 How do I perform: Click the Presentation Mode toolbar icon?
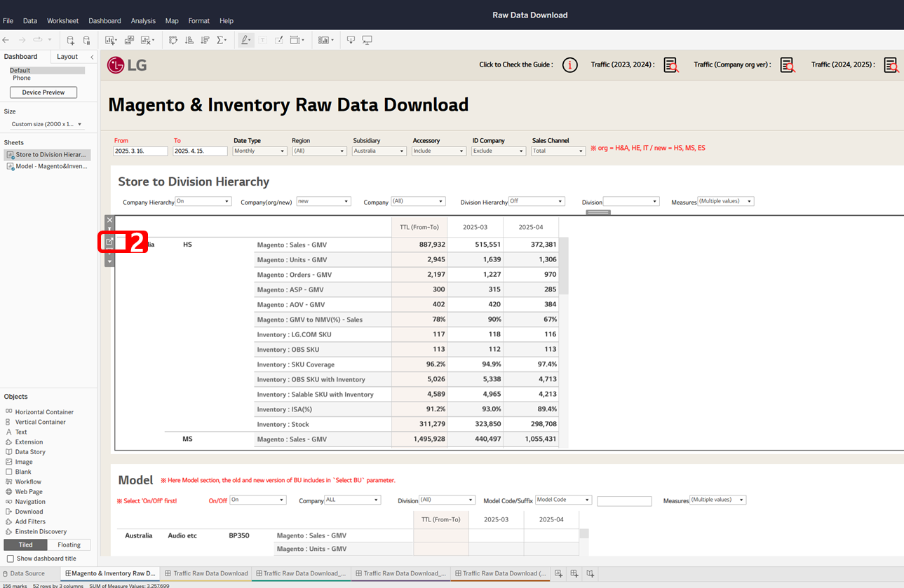[x=367, y=41]
